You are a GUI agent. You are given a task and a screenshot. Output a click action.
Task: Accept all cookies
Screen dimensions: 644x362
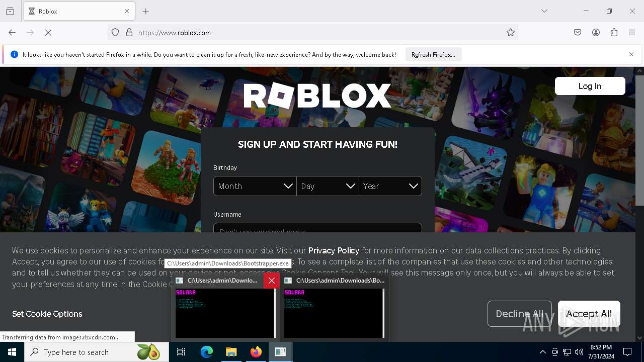pos(589,314)
